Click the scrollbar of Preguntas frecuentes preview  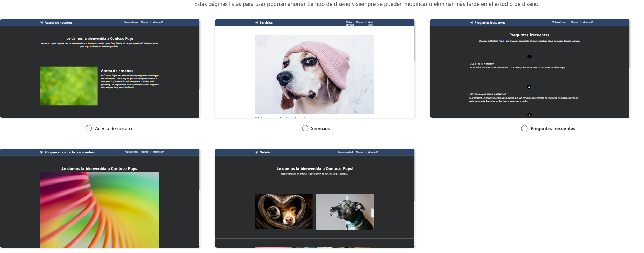(x=630, y=44)
